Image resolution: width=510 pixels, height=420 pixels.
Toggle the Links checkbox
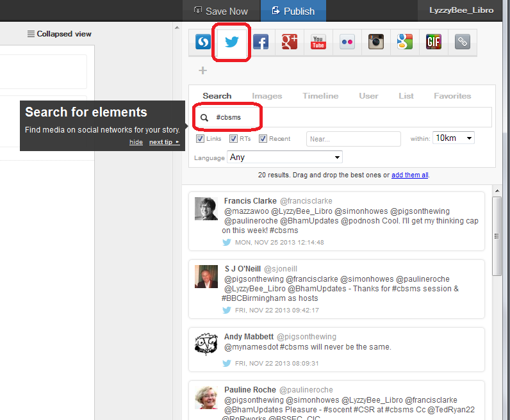[x=201, y=139]
